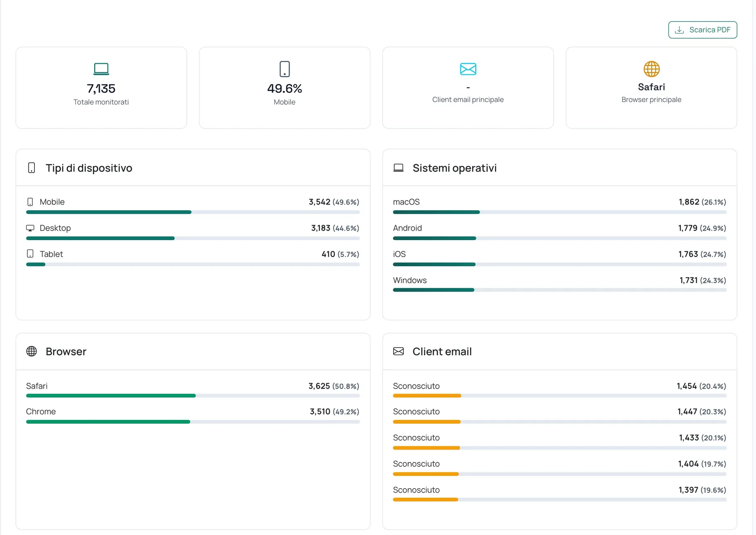Click the laptop icon beside Sistemi operativi heading
The image size is (756, 535).
[398, 168]
